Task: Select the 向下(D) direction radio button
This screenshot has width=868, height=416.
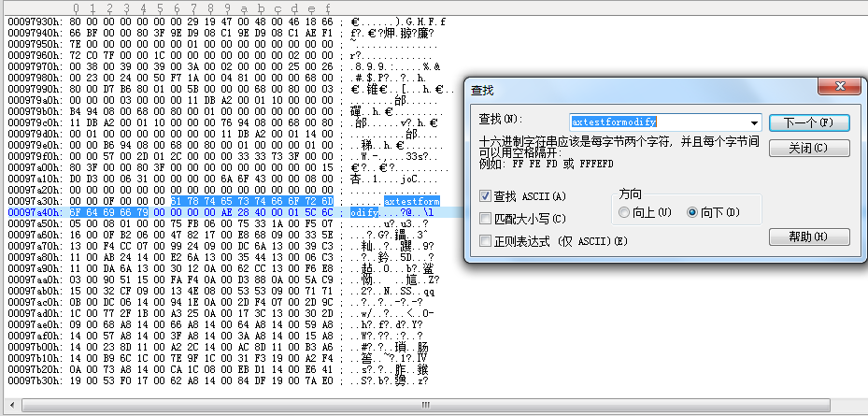Action: click(693, 212)
